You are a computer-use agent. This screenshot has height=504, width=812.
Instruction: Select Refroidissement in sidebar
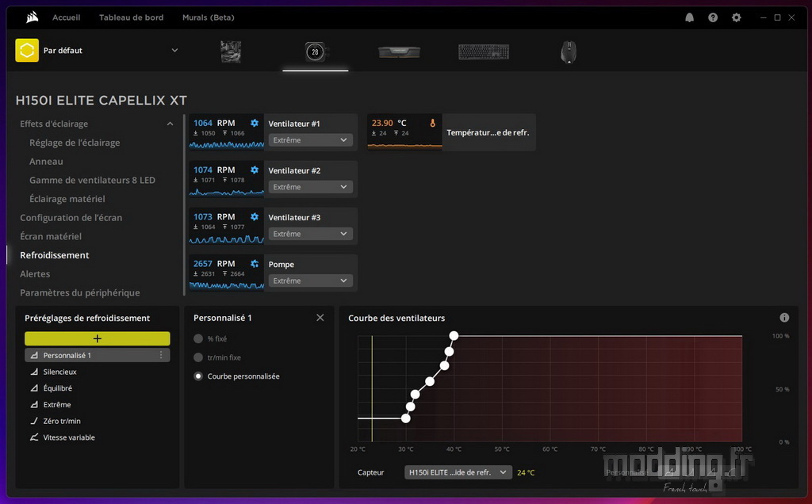pyautogui.click(x=55, y=255)
